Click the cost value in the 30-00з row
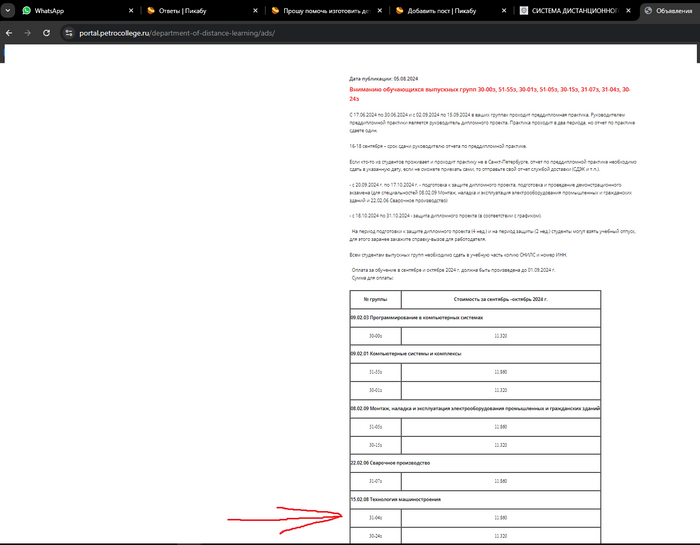 (x=500, y=336)
